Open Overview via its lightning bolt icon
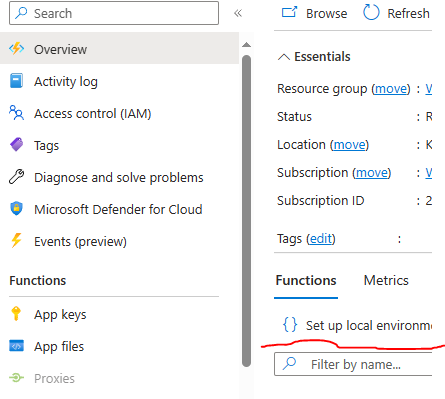445x399 pixels. coord(16,49)
